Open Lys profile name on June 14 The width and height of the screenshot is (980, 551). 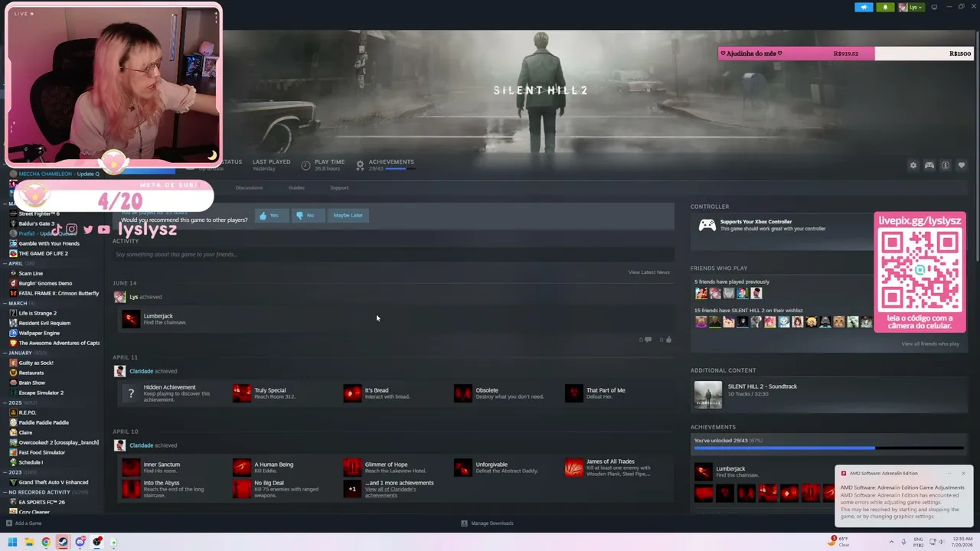click(134, 297)
